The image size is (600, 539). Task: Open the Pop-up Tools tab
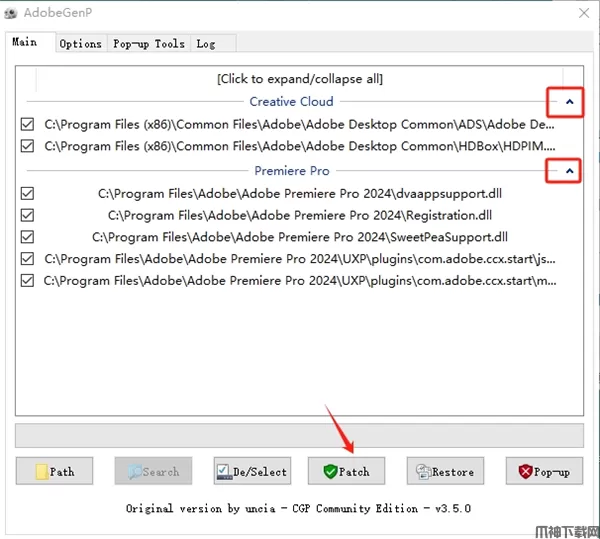149,44
